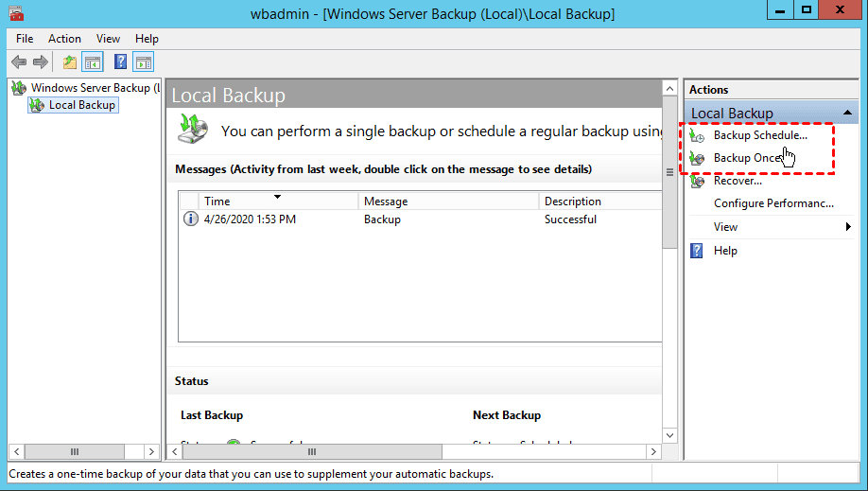Click the Successful description cell
Image resolution: width=868 pixels, height=491 pixels.
tap(570, 219)
